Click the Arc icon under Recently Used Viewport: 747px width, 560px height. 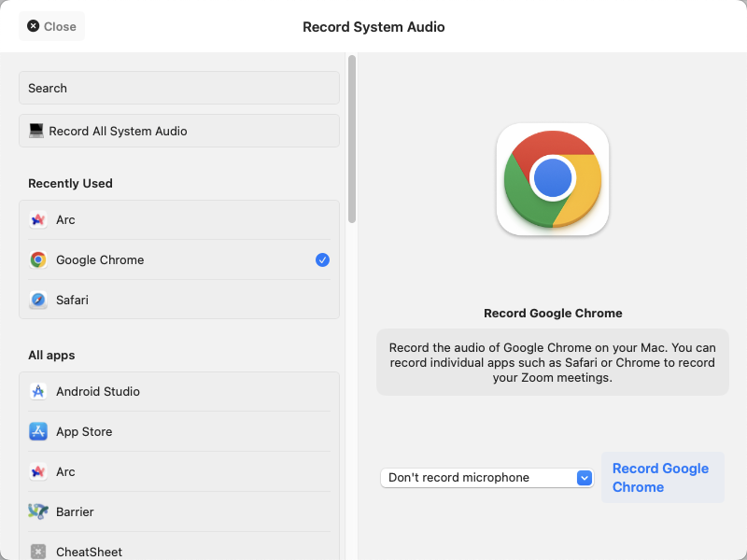[38, 219]
